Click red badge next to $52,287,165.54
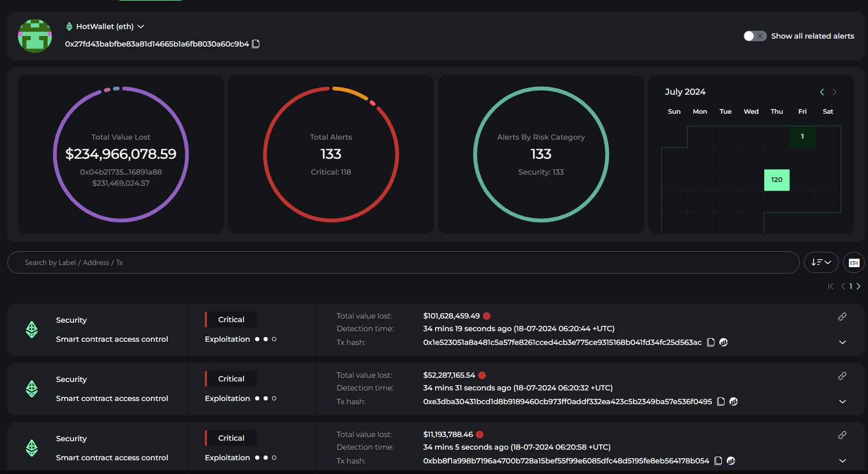Viewport: 868px width, 474px height. 482,375
